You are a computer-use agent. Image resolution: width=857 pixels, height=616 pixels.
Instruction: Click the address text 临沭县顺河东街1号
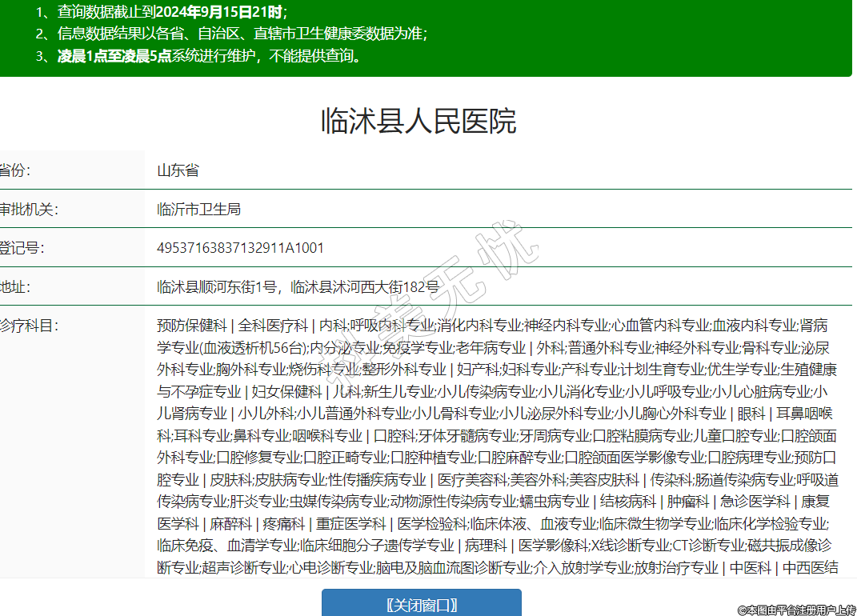[x=216, y=286]
